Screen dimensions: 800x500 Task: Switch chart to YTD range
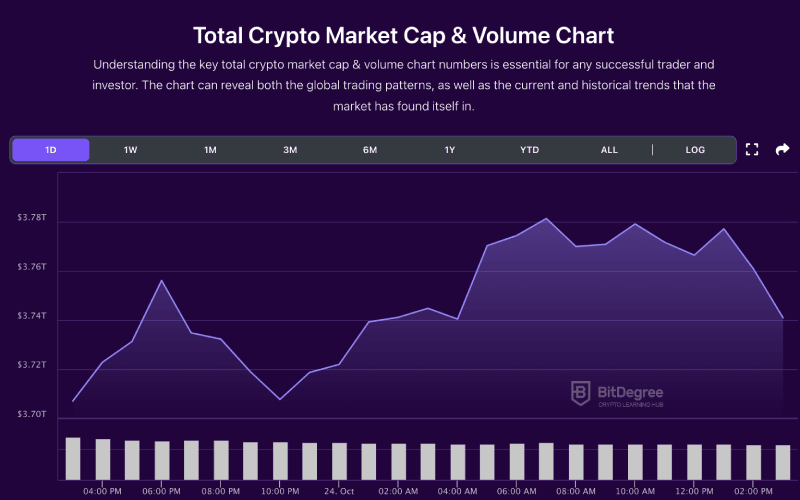coord(530,150)
